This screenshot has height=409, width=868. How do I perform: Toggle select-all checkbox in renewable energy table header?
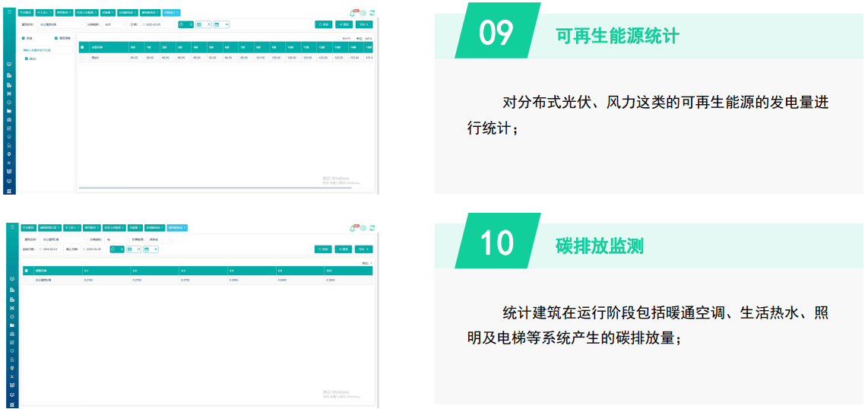pyautogui.click(x=82, y=47)
